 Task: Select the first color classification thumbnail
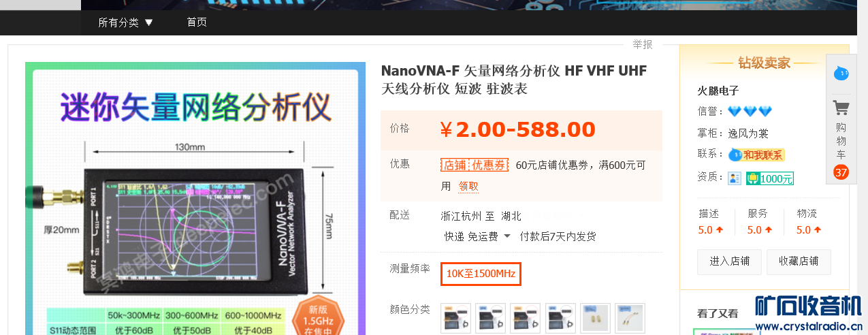point(456,318)
